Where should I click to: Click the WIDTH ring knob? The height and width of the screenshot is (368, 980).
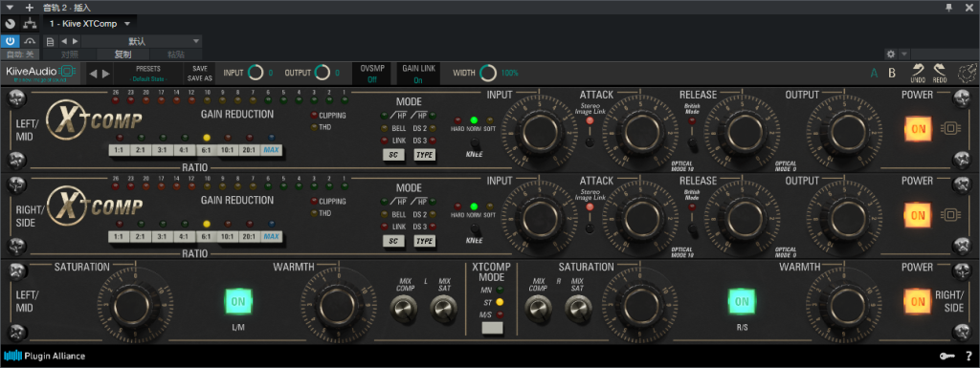click(488, 73)
